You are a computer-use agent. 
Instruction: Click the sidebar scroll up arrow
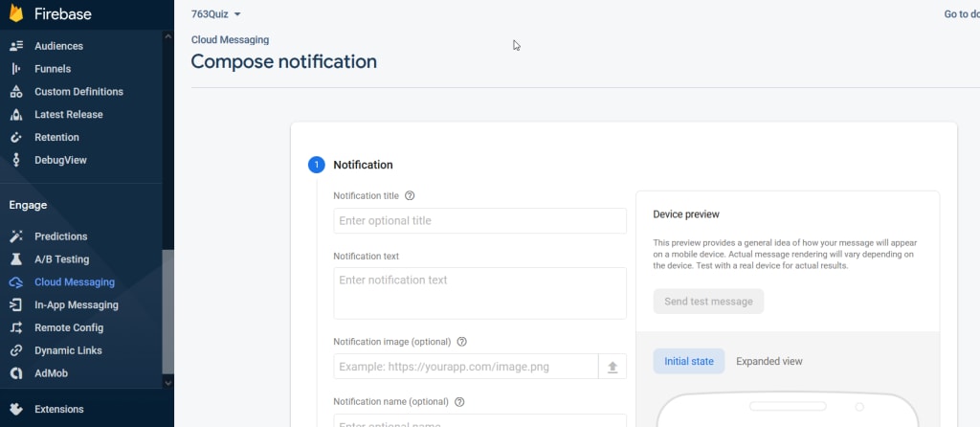click(x=167, y=36)
